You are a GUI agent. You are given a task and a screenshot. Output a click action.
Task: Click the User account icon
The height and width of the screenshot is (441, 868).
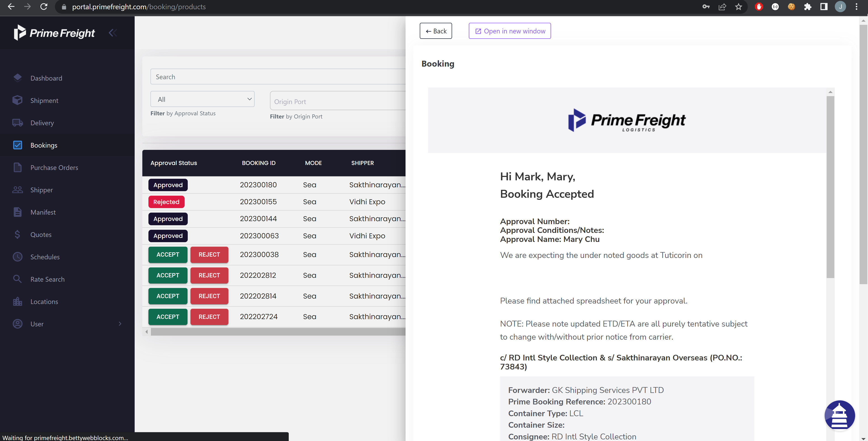(18, 324)
